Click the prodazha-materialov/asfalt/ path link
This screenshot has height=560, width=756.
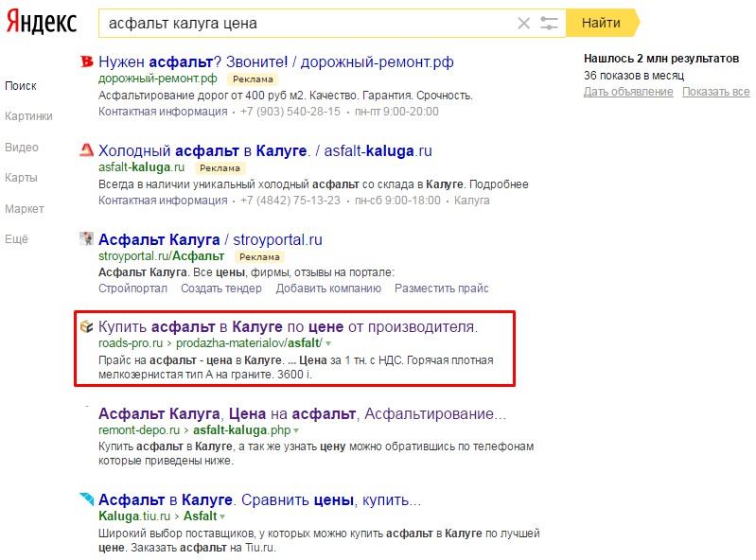tap(249, 343)
